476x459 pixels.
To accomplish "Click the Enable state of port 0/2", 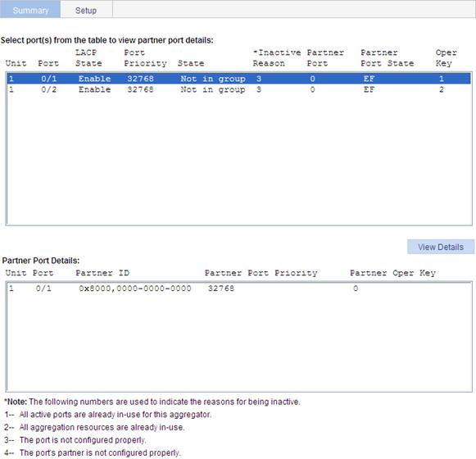I will [x=94, y=89].
